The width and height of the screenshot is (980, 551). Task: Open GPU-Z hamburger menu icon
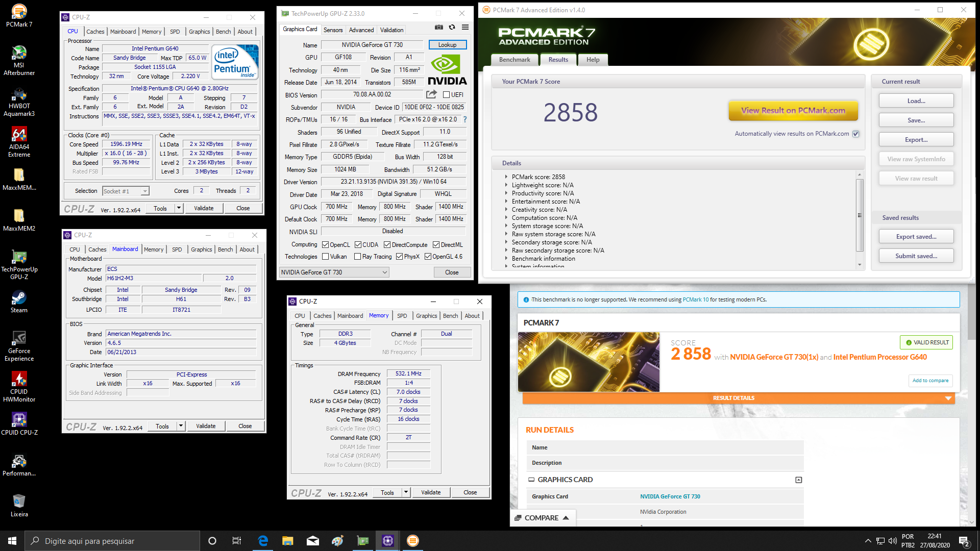pyautogui.click(x=465, y=28)
